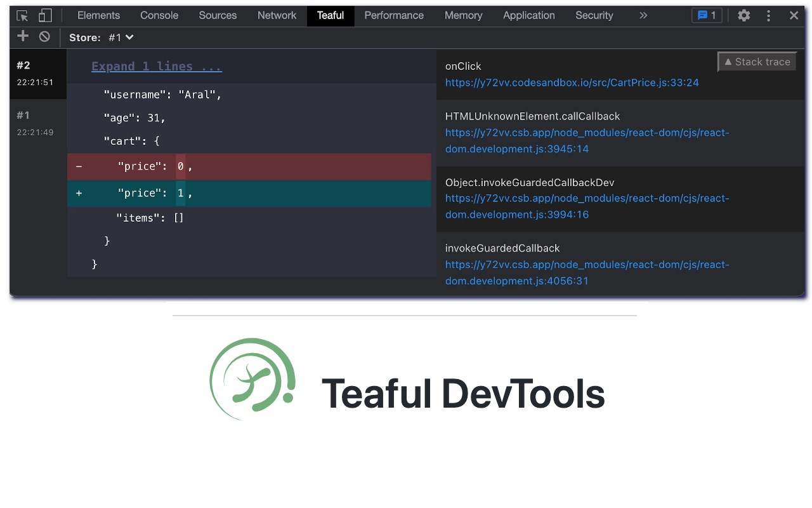
Task: Click the Teaful DevTools title text
Action: tap(463, 394)
